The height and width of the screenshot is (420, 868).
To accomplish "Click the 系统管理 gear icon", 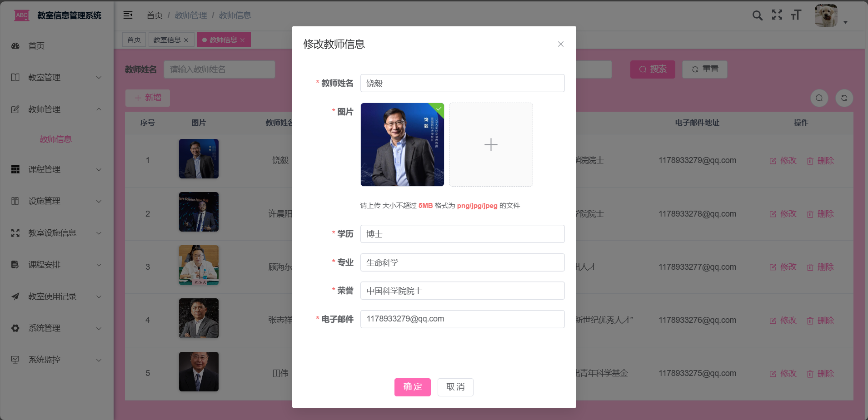I will pos(15,328).
